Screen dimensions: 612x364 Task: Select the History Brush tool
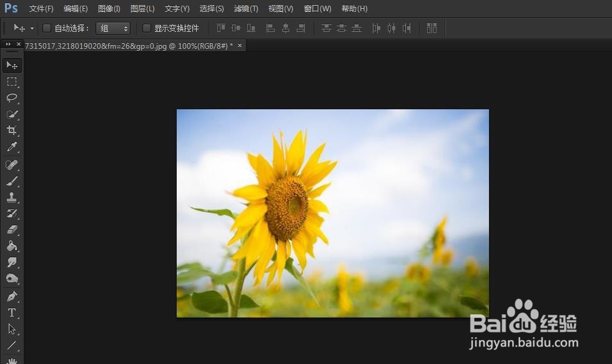coord(12,214)
